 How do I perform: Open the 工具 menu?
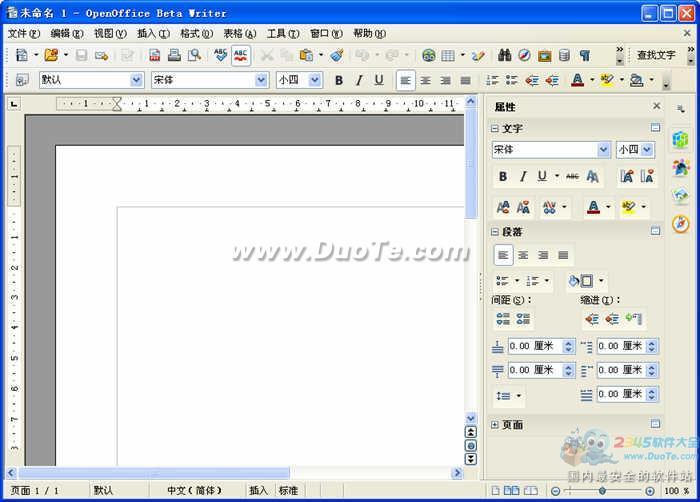(283, 33)
